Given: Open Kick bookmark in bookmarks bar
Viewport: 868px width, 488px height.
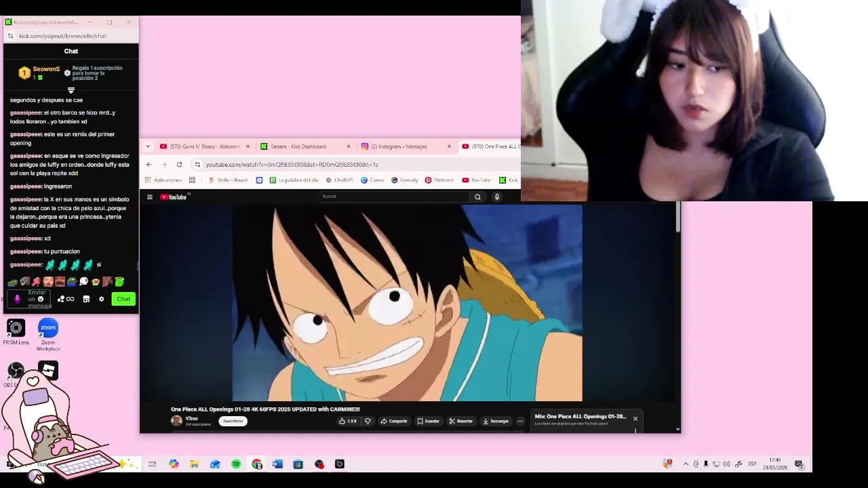Looking at the screenshot, I should 509,180.
